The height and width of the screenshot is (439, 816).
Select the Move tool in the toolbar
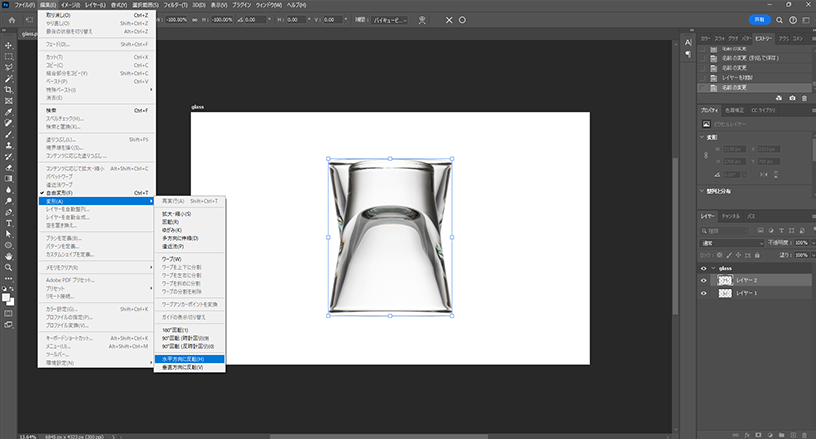[x=8, y=46]
